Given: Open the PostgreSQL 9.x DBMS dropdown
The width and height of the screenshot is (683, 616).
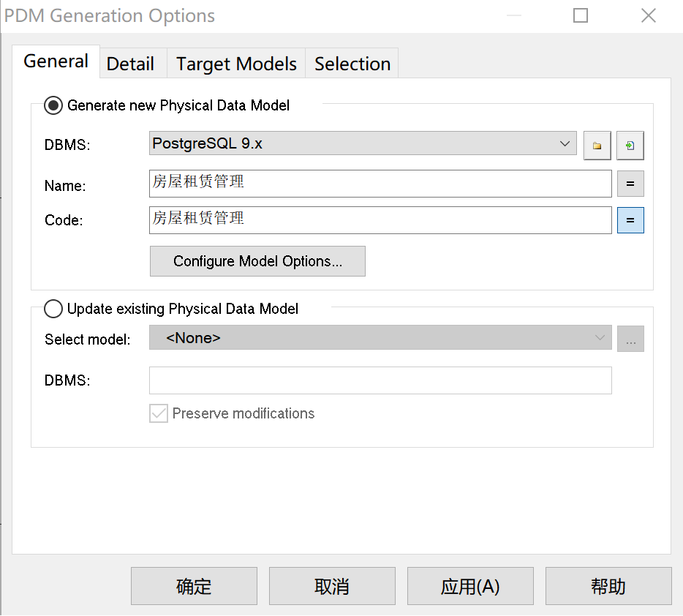Looking at the screenshot, I should coord(363,144).
